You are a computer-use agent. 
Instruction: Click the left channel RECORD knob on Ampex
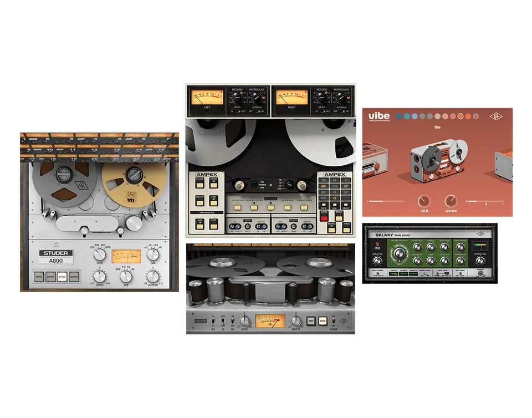238,98
